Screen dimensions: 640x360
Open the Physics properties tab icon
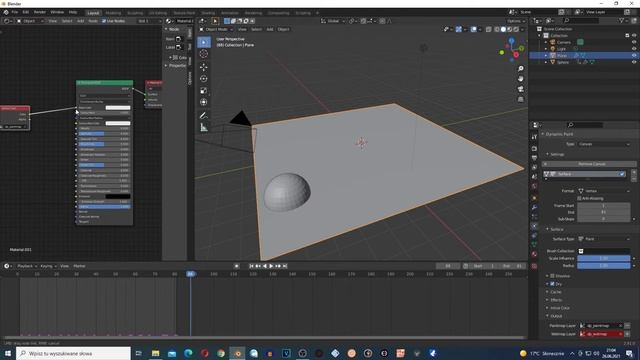[x=534, y=226]
